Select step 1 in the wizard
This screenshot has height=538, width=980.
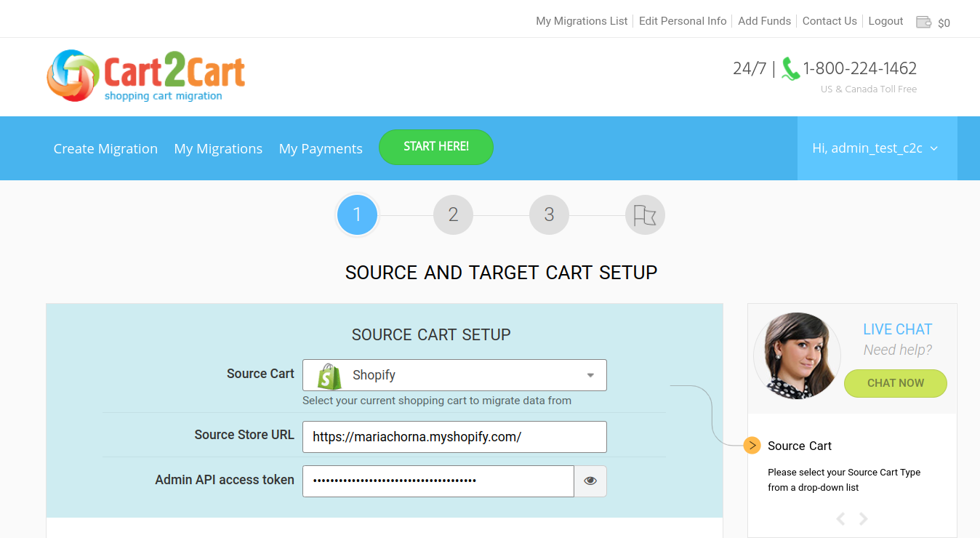pos(357,215)
